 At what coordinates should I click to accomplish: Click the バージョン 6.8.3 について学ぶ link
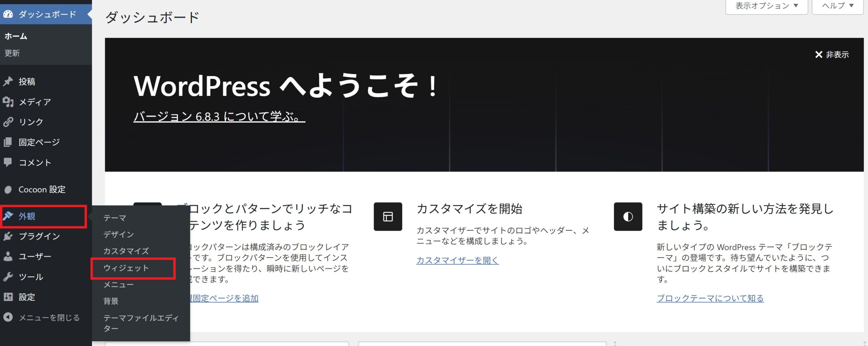pos(219,117)
